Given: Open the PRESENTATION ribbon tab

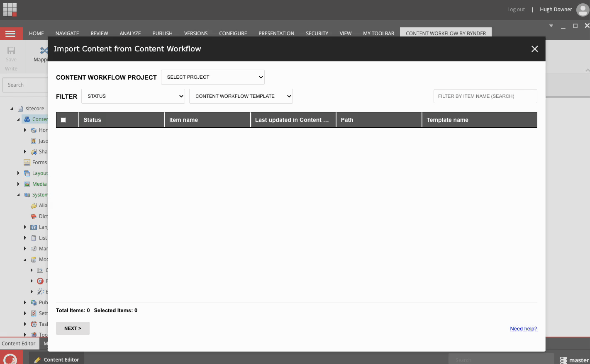Looking at the screenshot, I should point(276,34).
